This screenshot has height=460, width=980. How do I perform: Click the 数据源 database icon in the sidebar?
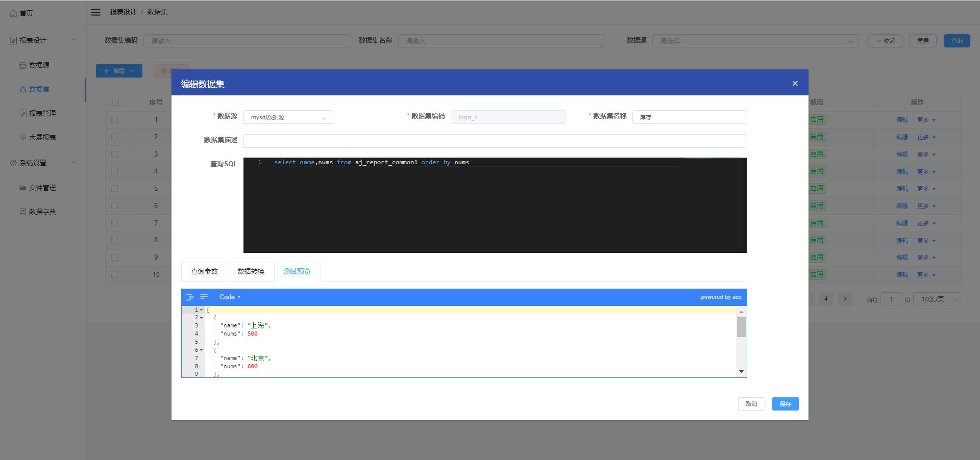click(x=23, y=65)
